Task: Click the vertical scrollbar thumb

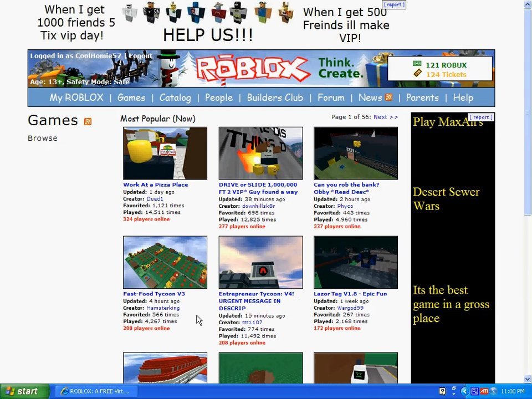Action: [528, 112]
